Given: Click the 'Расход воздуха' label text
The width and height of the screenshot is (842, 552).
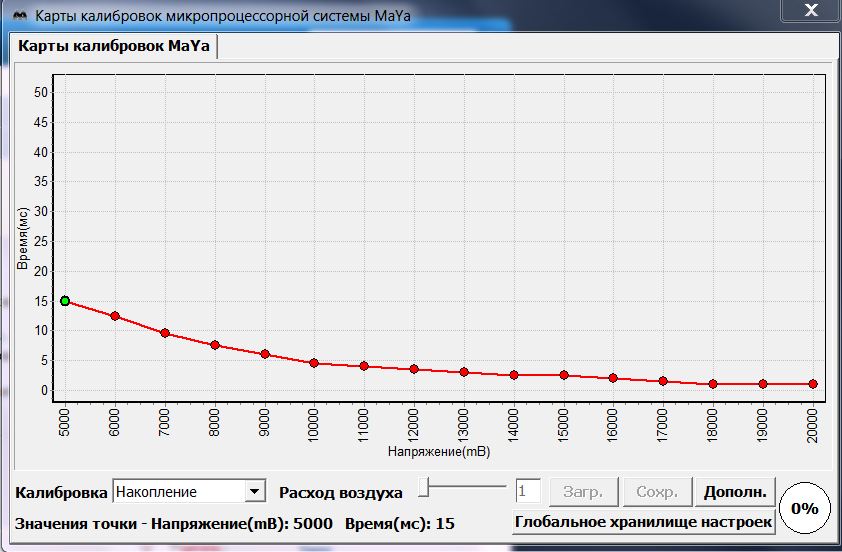Looking at the screenshot, I should coord(340,492).
